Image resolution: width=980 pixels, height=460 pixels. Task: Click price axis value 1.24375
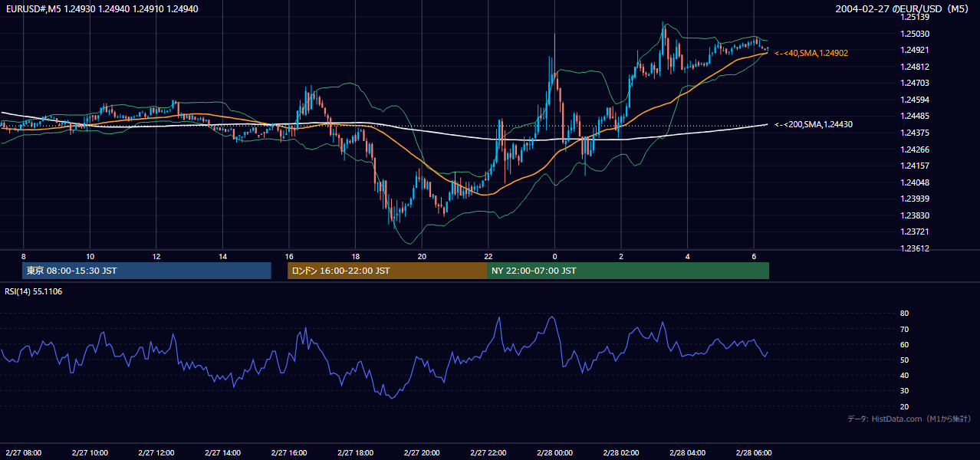tap(915, 133)
